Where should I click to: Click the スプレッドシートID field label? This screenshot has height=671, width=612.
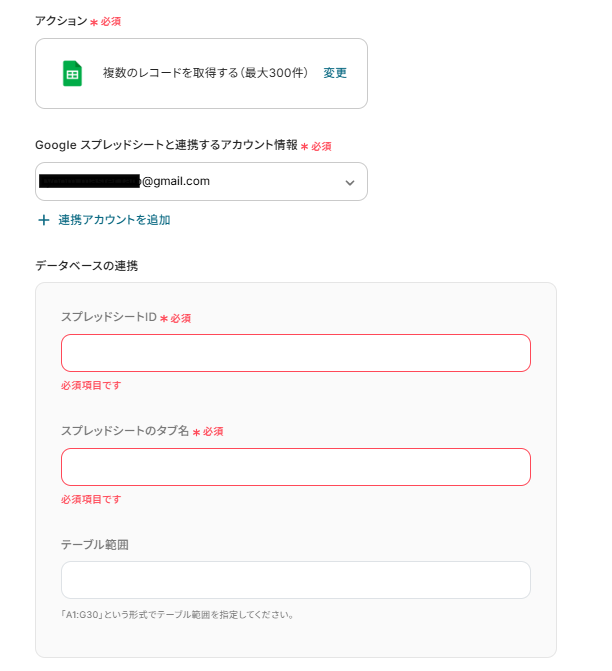(109, 318)
